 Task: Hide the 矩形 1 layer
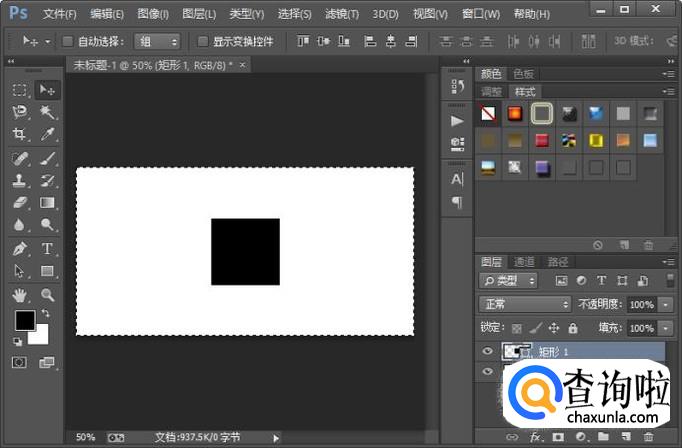pyautogui.click(x=488, y=351)
